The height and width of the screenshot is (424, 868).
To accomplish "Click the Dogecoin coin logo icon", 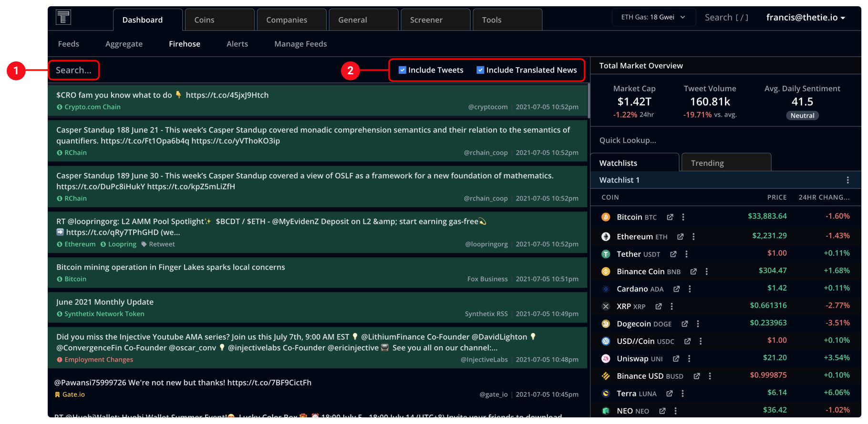I will pos(606,324).
